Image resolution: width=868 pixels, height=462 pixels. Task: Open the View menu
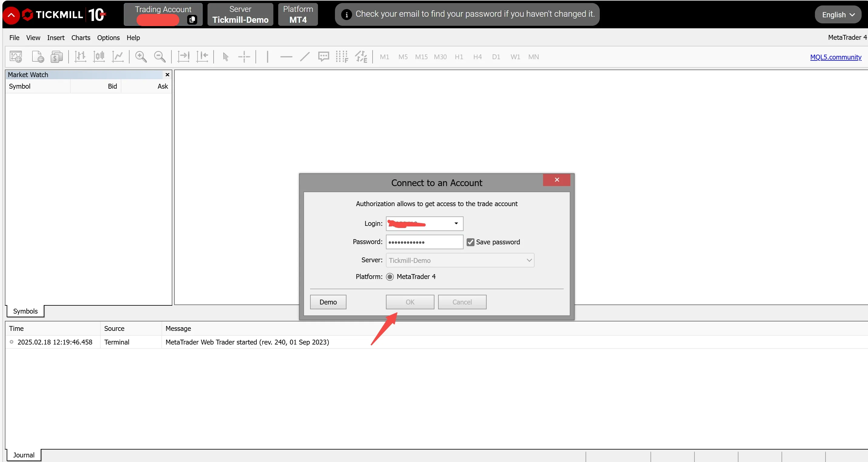tap(33, 37)
